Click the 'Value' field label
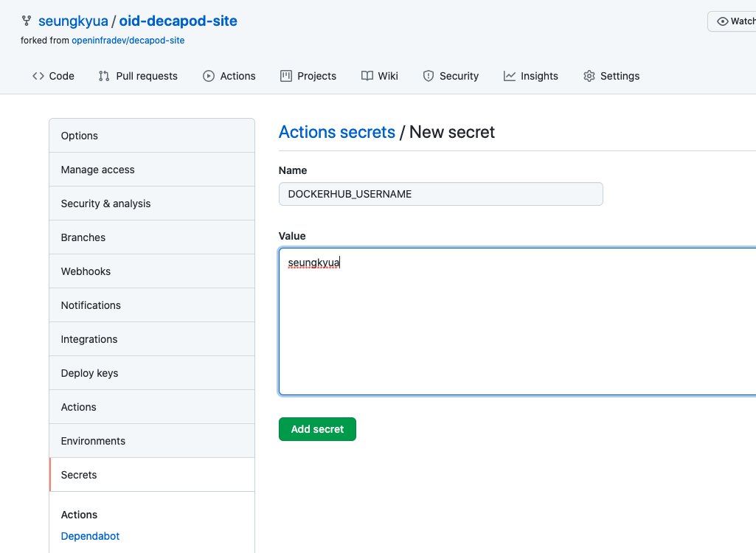The width and height of the screenshot is (756, 553). 292,236
